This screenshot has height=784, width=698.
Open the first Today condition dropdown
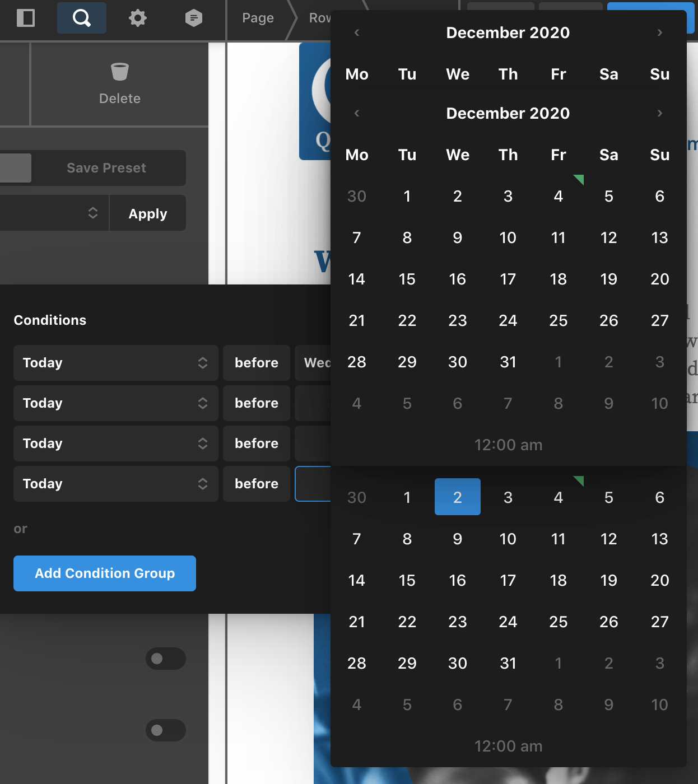[115, 363]
